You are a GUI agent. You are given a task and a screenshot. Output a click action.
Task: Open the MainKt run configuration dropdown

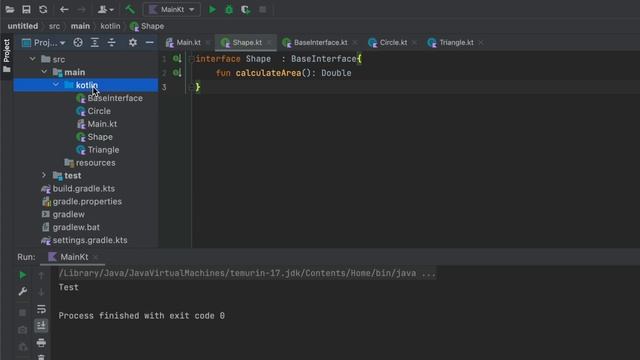tap(172, 9)
